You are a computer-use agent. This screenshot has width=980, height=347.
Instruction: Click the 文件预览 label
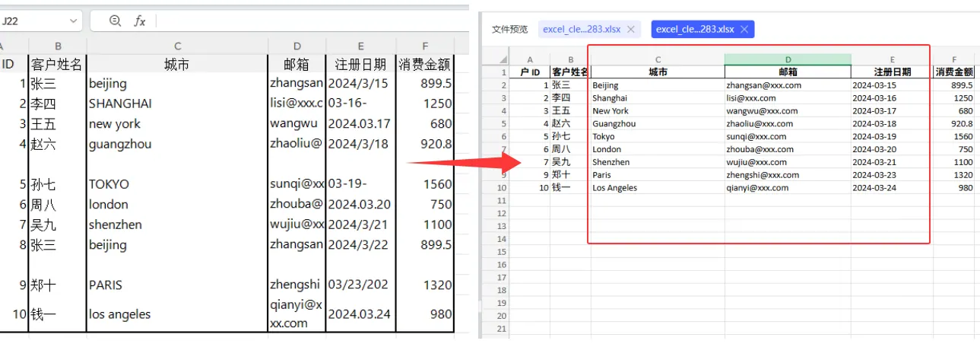point(509,29)
